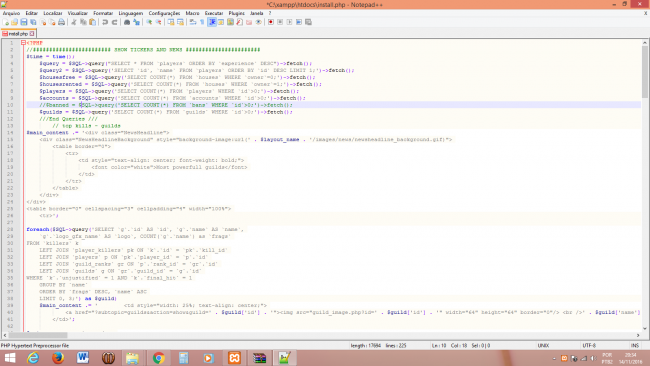Launch Firefox from the taskbar

[58, 358]
